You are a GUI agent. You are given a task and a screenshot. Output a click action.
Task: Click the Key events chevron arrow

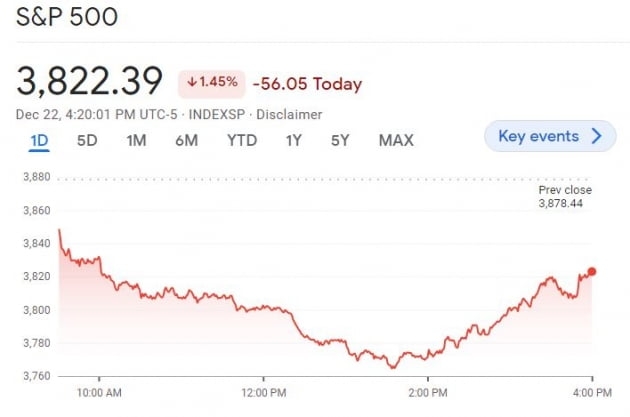(598, 136)
